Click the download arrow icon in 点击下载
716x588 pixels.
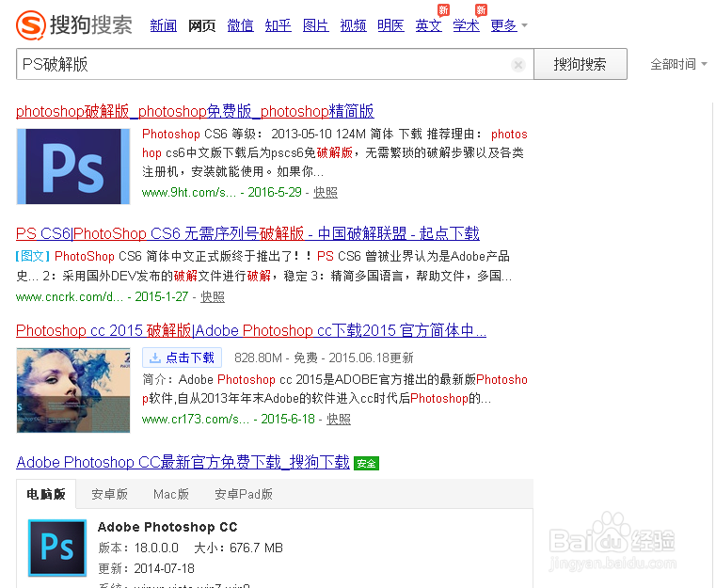(x=155, y=358)
